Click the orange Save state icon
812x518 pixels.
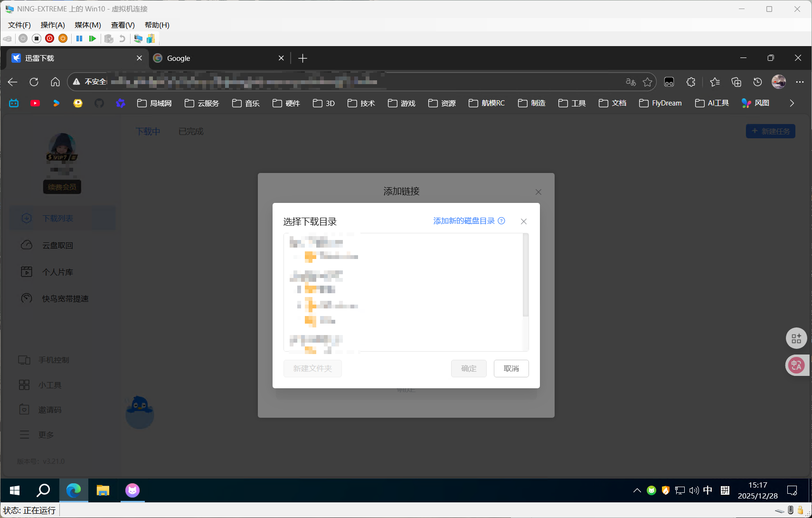coord(63,38)
